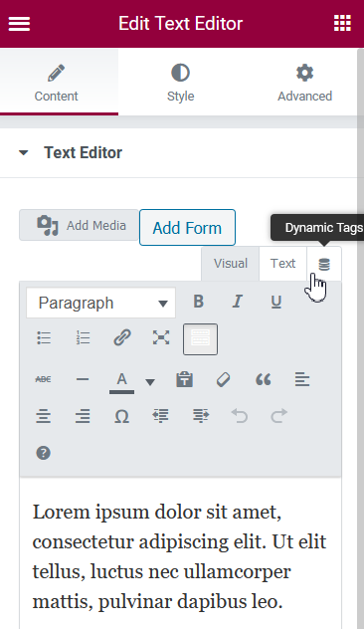Align text left

pyautogui.click(x=302, y=379)
